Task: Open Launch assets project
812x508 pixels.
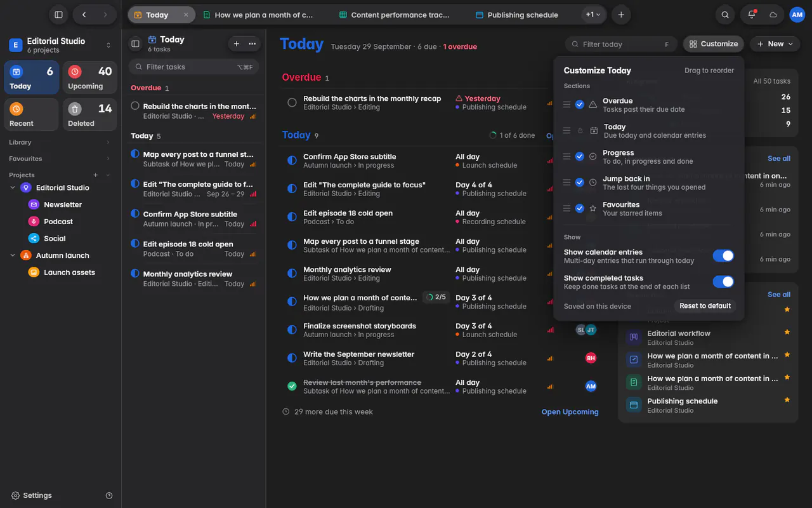Action: point(69,272)
